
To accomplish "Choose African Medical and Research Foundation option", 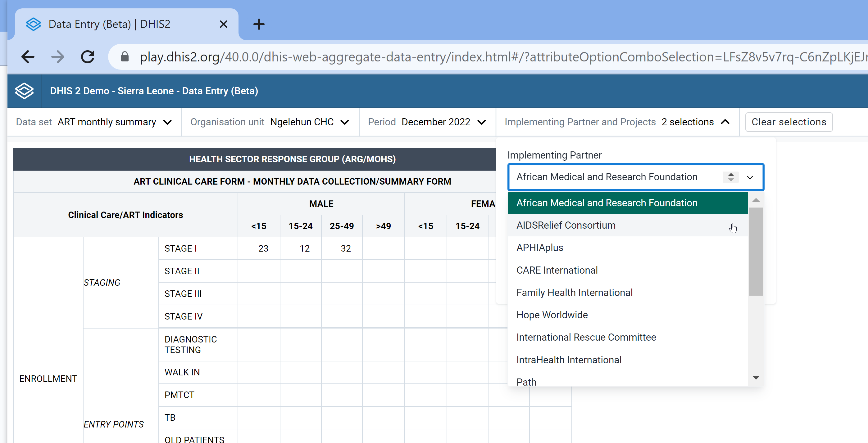I will coord(628,203).
